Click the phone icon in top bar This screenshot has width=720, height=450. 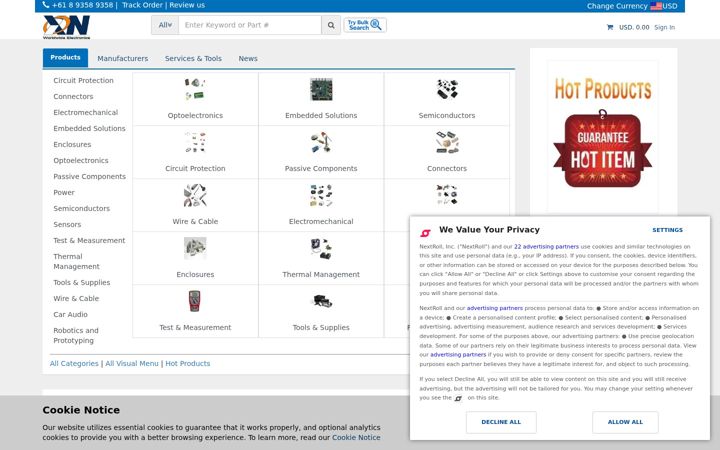(46, 5)
